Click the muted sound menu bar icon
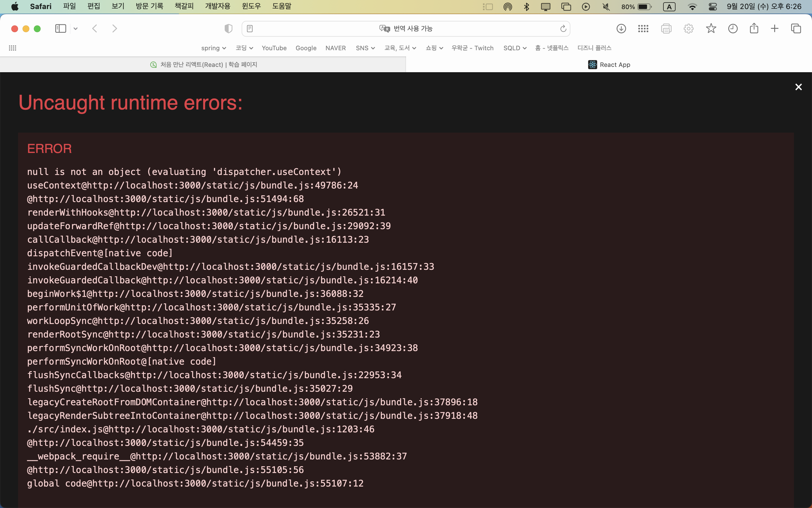The width and height of the screenshot is (812, 508). click(x=606, y=6)
